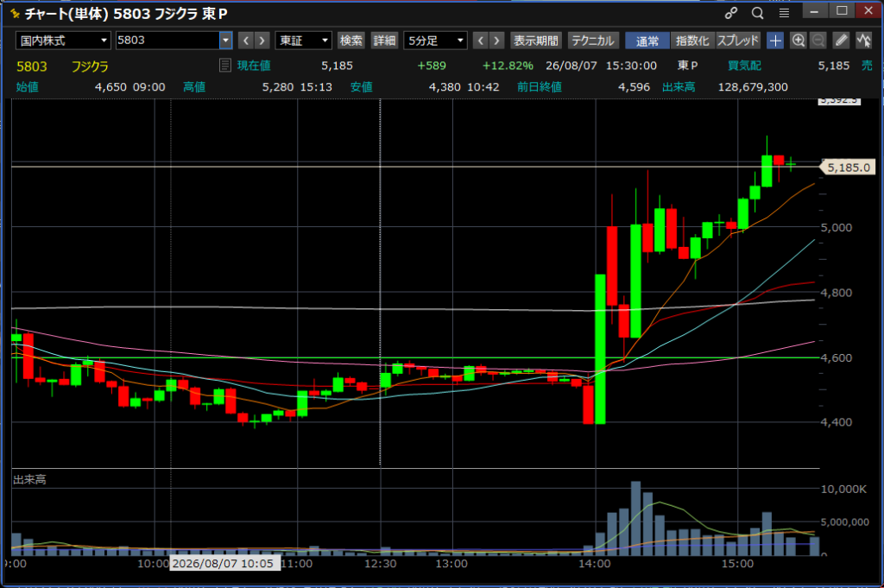
Task: Open the 5分足 timeframe dropdown
Action: tap(435, 41)
